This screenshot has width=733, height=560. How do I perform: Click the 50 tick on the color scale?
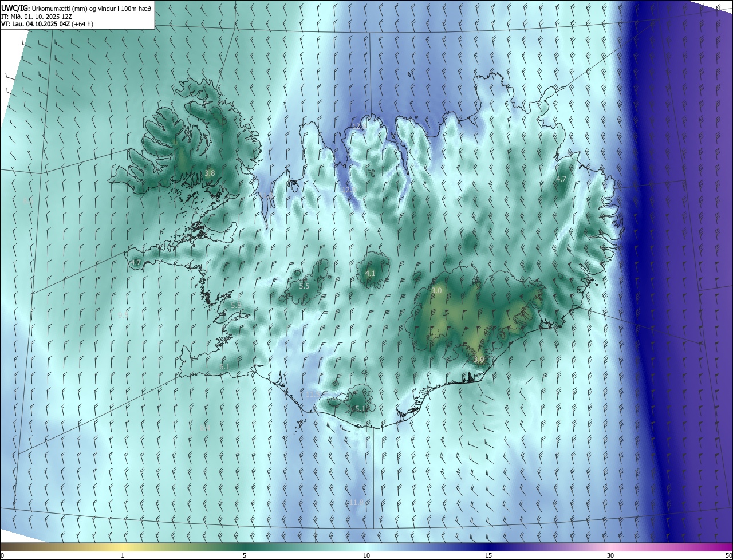click(x=728, y=555)
